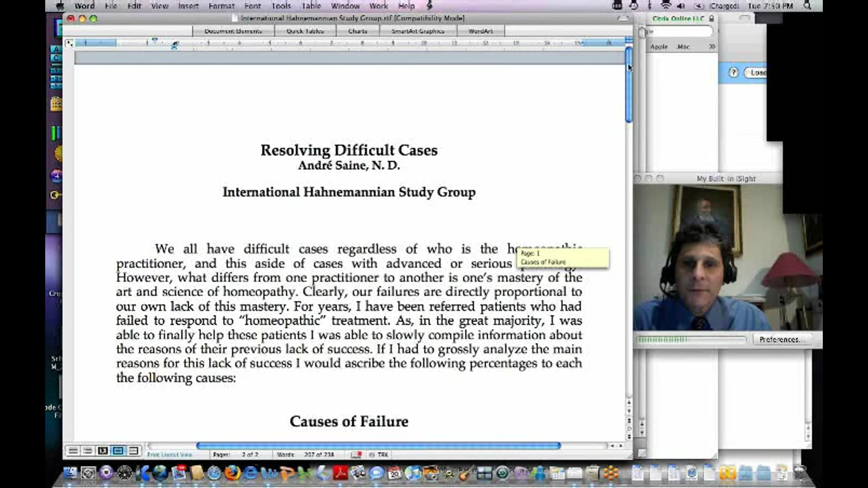Screen dimensions: 868x488
Task: Click the search field in the Citrix window
Action: click(x=677, y=32)
